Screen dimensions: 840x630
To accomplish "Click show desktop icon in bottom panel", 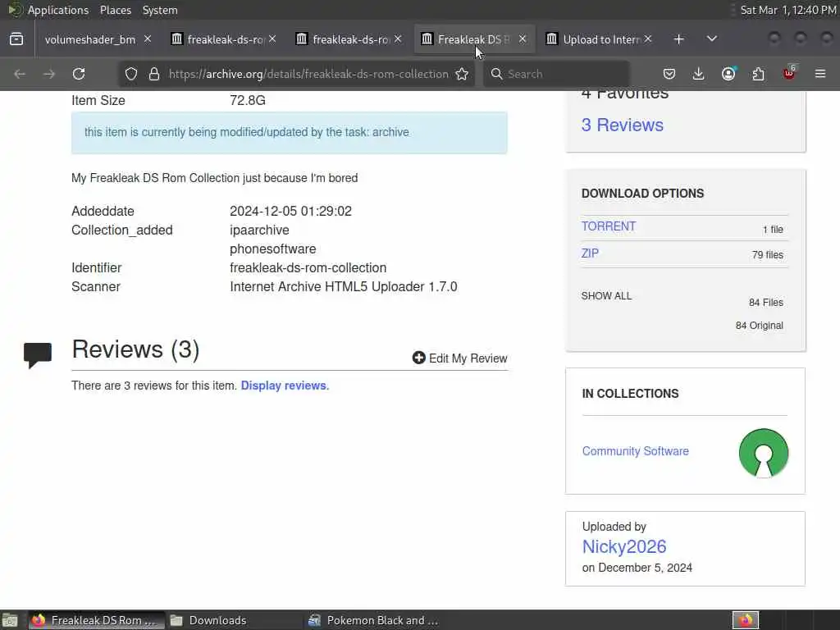I will click(x=10, y=620).
